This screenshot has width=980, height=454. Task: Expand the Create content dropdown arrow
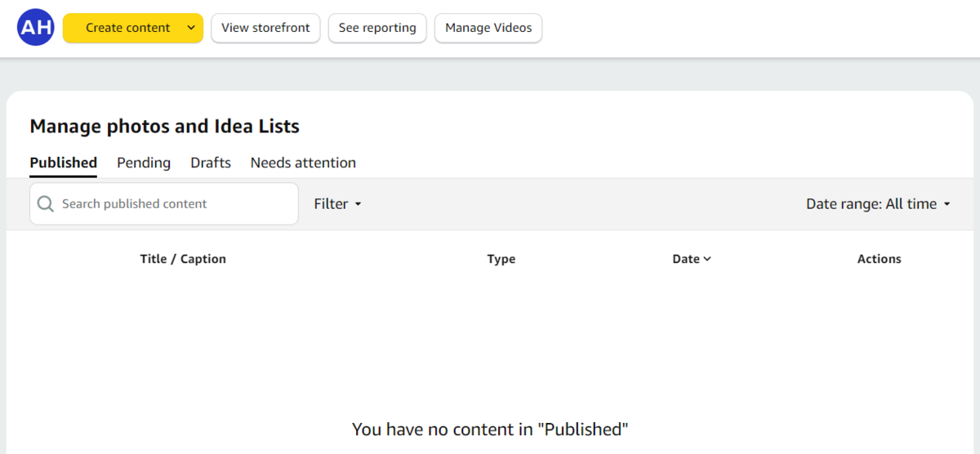point(190,28)
